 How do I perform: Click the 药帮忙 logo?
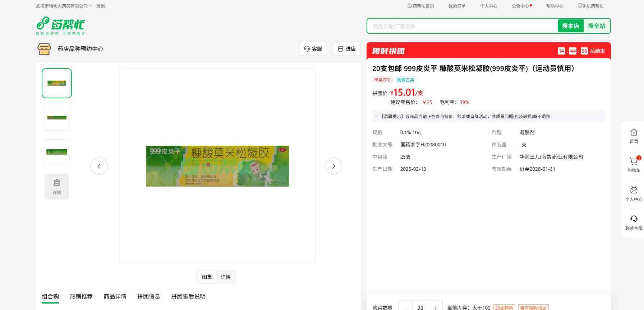click(60, 26)
